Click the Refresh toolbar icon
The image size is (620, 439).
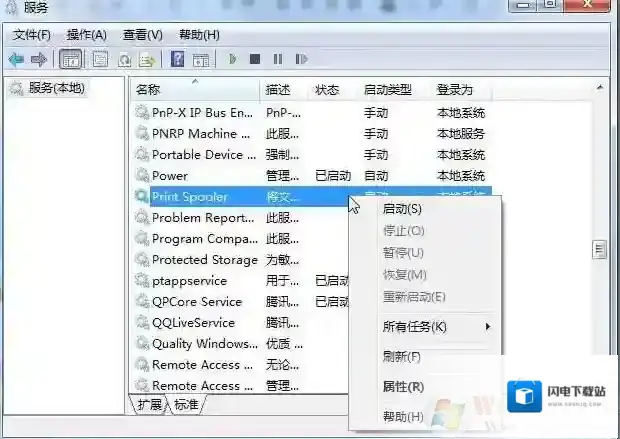click(124, 59)
